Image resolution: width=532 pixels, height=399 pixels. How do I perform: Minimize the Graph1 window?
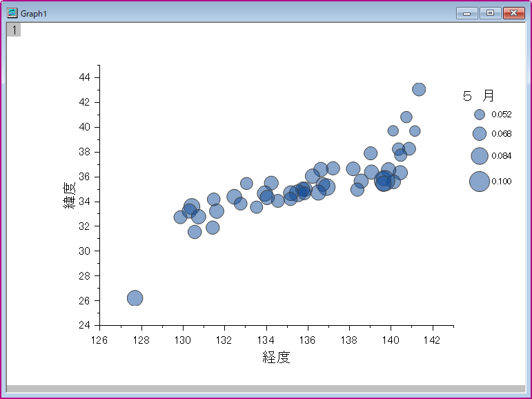[x=467, y=13]
